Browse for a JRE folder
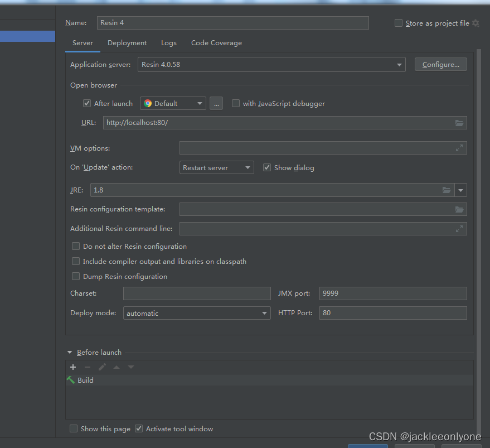This screenshot has width=490, height=448. coord(447,190)
